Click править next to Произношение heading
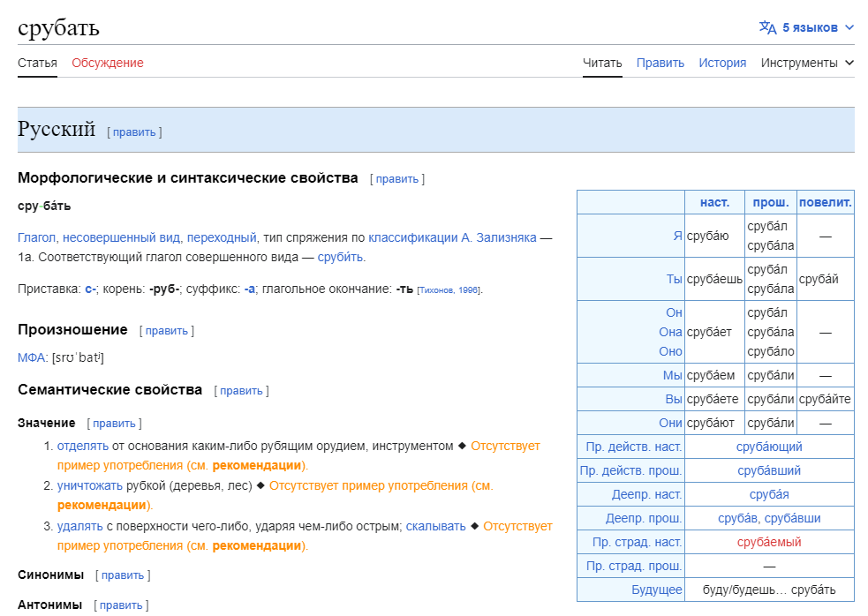The width and height of the screenshot is (868, 616). [166, 331]
